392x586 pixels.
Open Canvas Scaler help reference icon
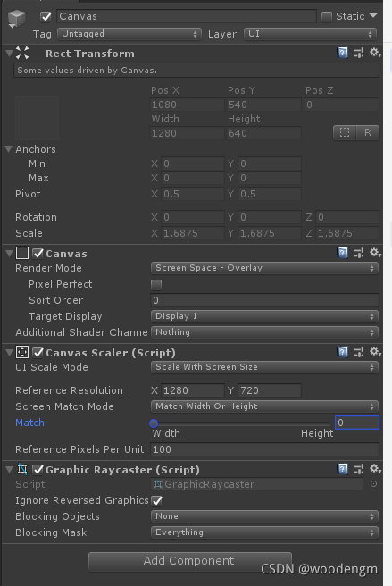coord(342,352)
